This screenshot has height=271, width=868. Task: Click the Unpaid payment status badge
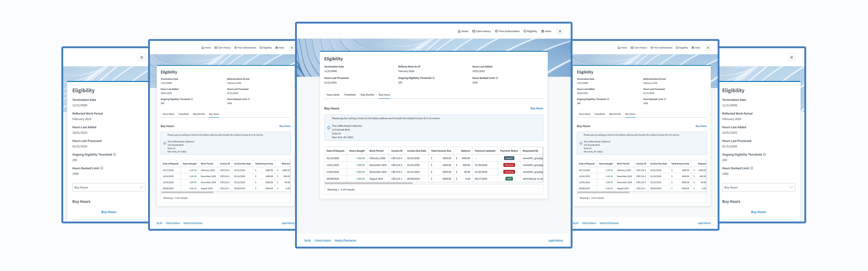click(x=509, y=158)
